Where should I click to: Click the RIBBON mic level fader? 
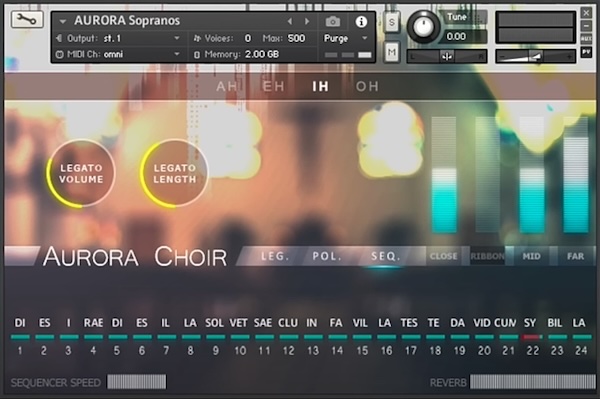tap(488, 175)
